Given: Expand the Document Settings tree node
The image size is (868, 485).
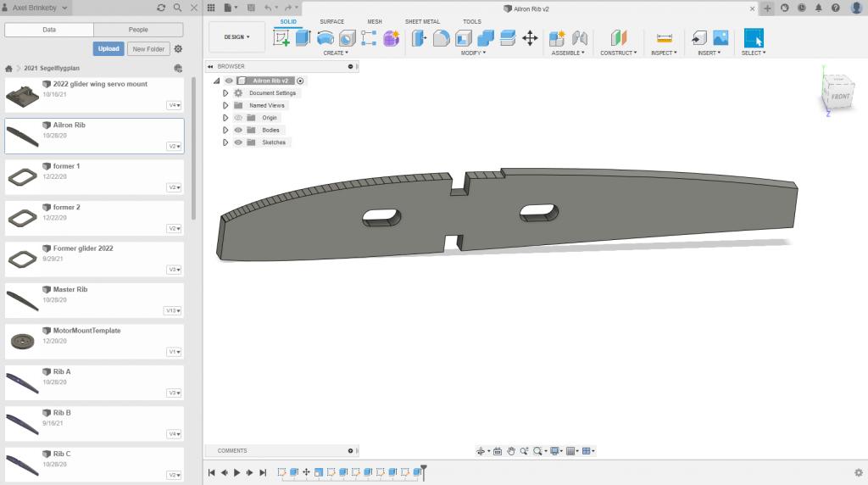Looking at the screenshot, I should click(225, 93).
